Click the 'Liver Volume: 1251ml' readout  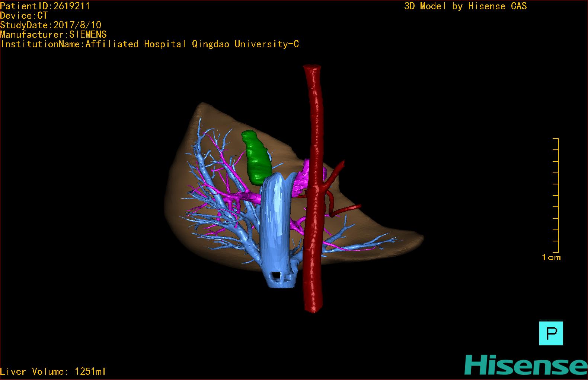[x=53, y=371]
